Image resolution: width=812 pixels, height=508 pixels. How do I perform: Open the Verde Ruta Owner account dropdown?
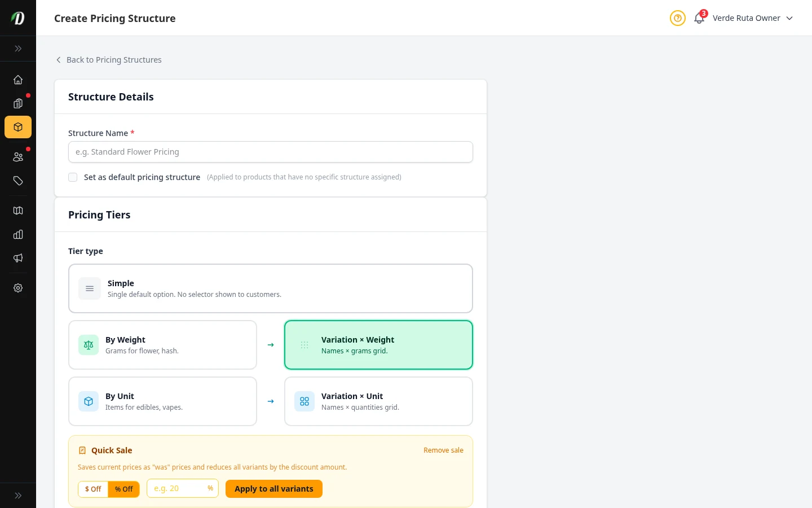[x=752, y=18]
